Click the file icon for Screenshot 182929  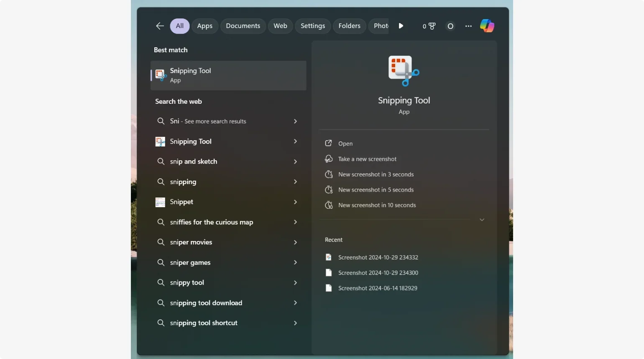tap(329, 288)
